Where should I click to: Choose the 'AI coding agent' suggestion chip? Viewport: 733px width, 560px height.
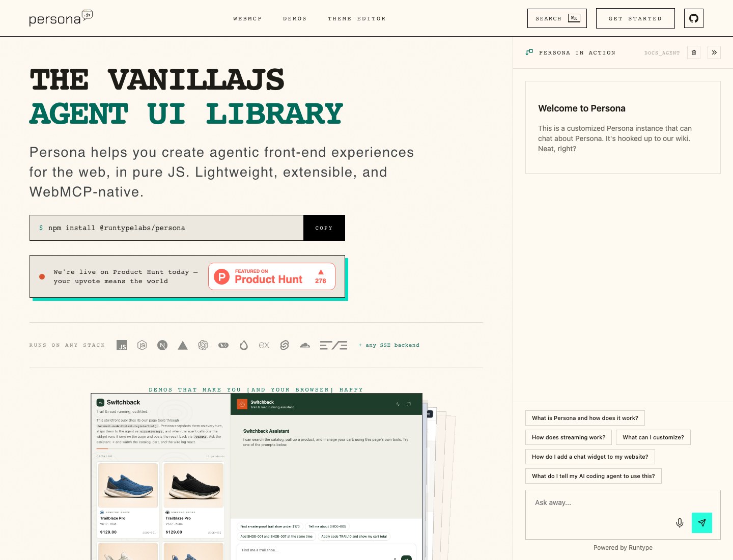[594, 476]
